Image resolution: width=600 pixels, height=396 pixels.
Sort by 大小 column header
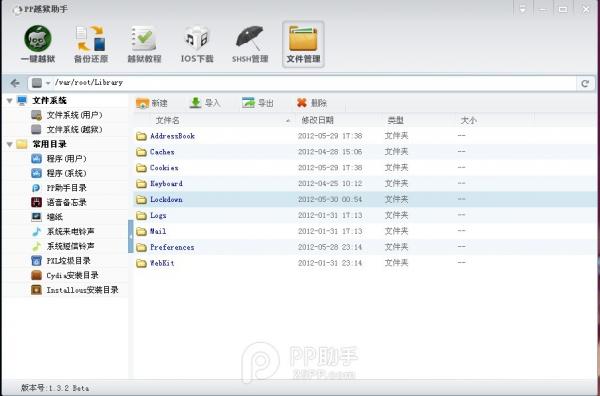(x=468, y=121)
